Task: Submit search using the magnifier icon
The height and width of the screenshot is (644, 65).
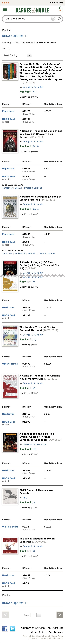Action: (x=59, y=19)
